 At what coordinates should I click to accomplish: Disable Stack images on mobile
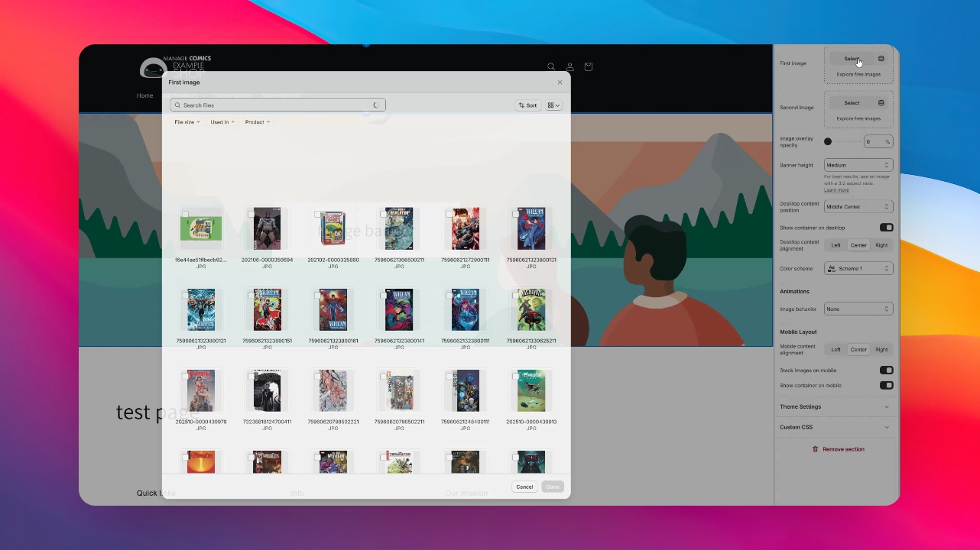coord(886,370)
